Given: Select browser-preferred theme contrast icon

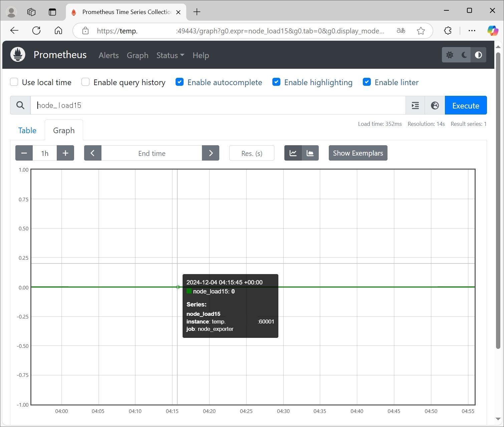Looking at the screenshot, I should (478, 55).
